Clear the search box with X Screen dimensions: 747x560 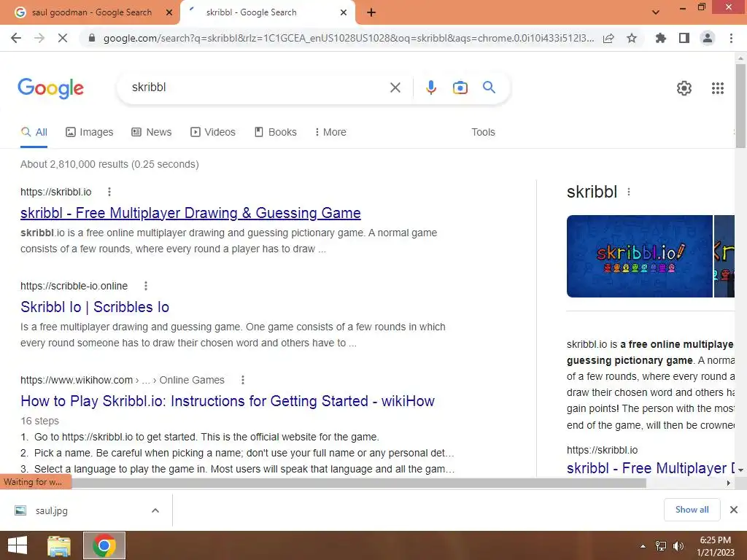[395, 87]
